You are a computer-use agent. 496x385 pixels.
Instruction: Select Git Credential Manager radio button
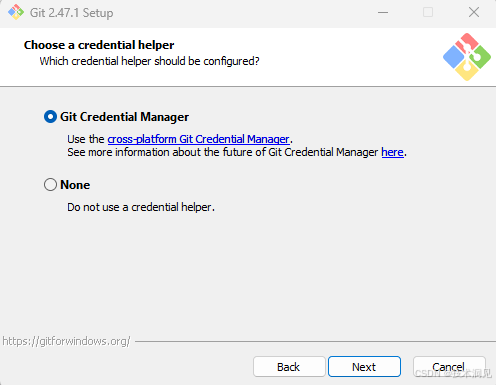point(50,117)
